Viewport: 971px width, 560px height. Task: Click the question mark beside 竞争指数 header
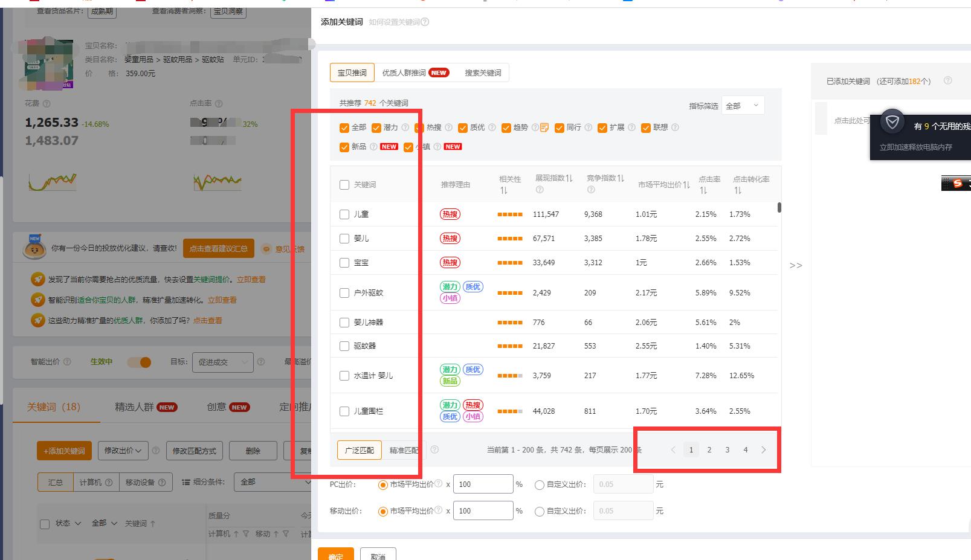click(591, 190)
